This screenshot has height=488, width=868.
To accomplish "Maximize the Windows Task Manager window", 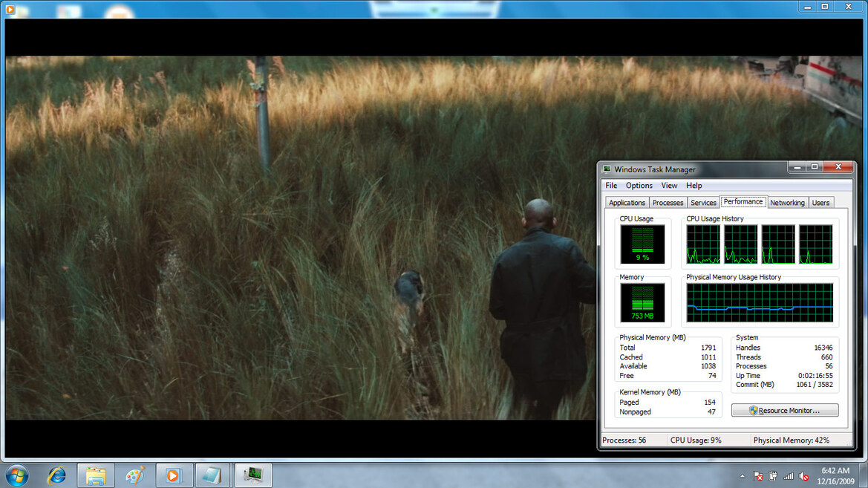I will [x=815, y=166].
